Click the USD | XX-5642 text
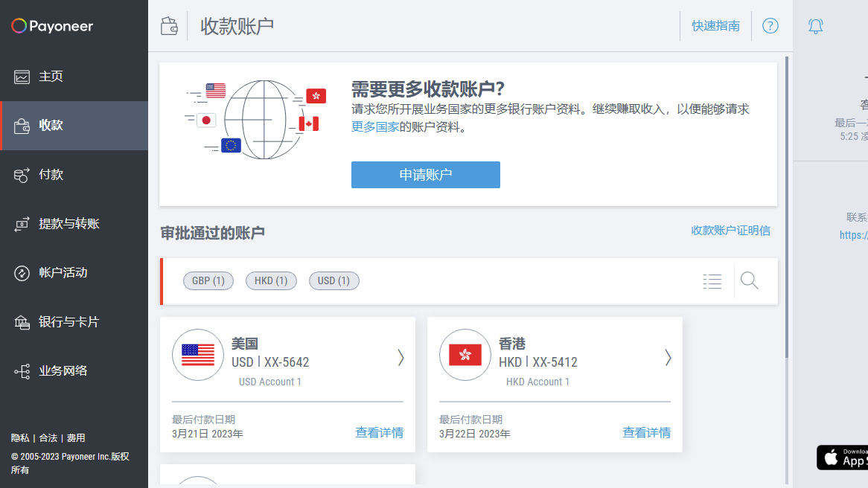The width and height of the screenshot is (868, 488). click(x=270, y=362)
